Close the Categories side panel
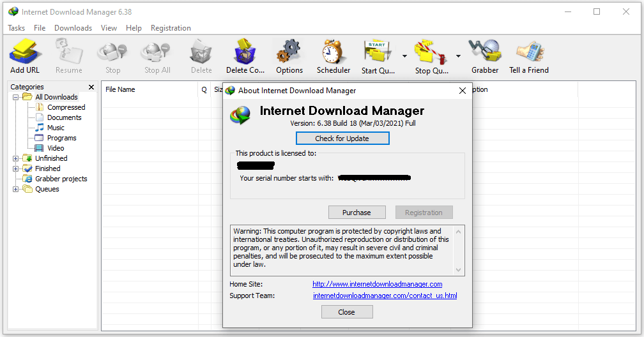Screen dimensions: 644x337 click(x=91, y=87)
